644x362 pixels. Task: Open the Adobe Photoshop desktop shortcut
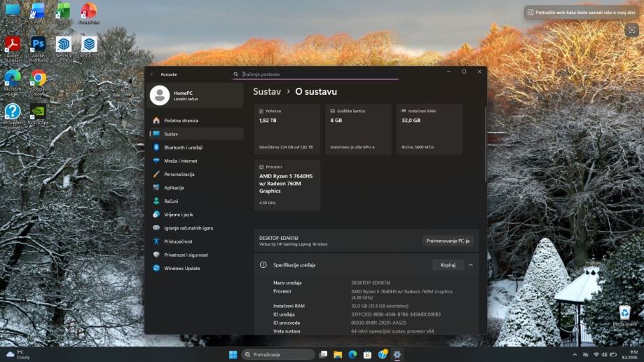tap(38, 47)
